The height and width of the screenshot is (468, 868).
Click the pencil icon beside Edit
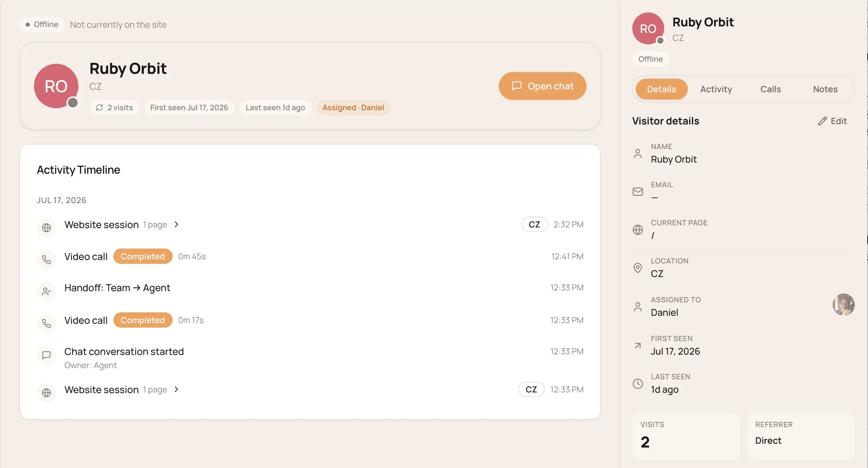[x=822, y=121]
